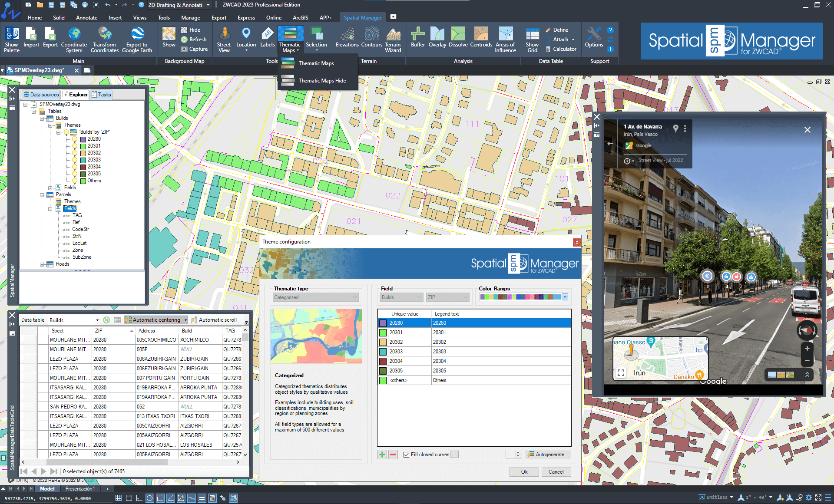Click Define in Data Table group
This screenshot has width=834, height=504.
(557, 30)
